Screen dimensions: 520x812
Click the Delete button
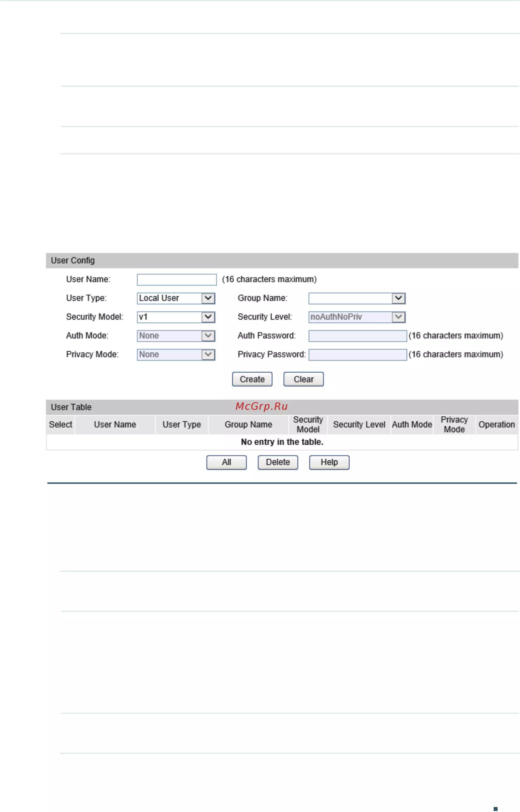[278, 462]
